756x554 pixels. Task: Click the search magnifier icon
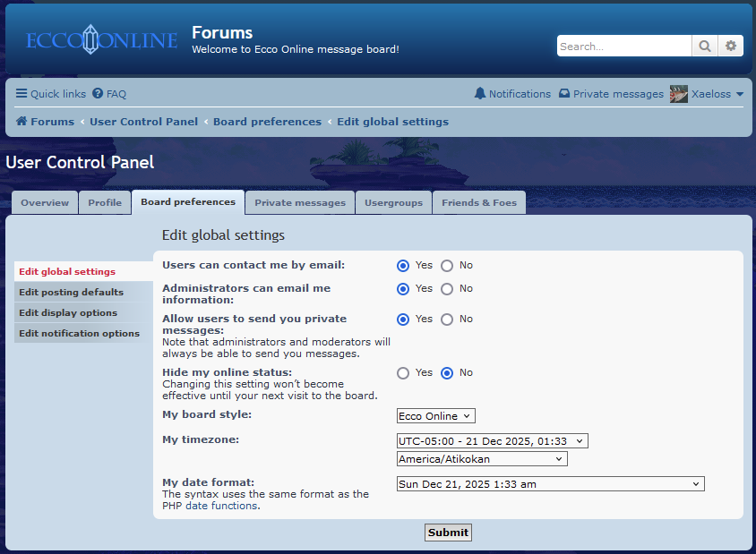click(x=705, y=46)
